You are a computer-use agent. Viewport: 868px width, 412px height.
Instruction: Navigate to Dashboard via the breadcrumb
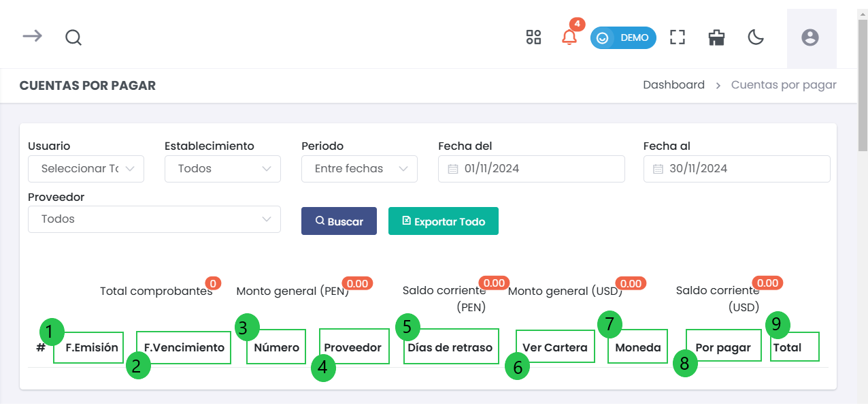point(673,84)
